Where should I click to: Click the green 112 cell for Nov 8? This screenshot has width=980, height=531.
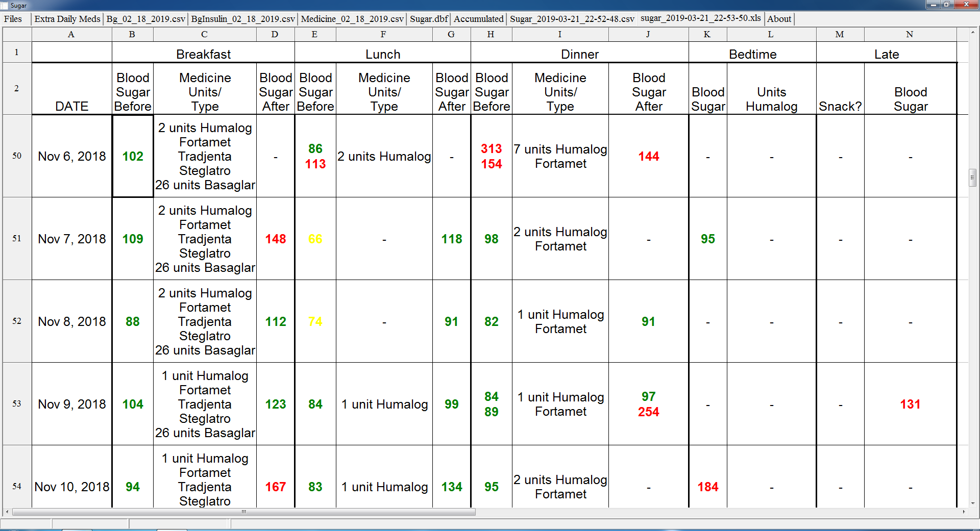pyautogui.click(x=276, y=321)
